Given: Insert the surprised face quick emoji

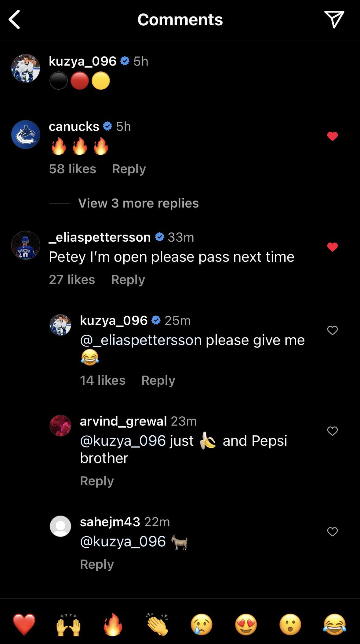Looking at the screenshot, I should (290, 624).
